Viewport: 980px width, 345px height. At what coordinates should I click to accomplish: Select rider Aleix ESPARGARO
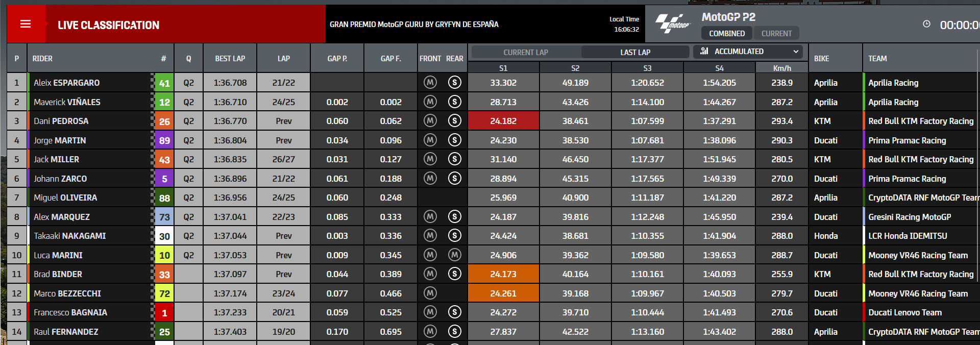coord(66,83)
